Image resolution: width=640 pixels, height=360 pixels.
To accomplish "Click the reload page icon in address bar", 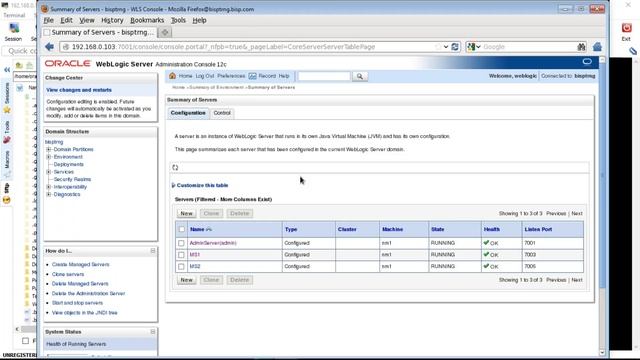I will 455,47.
